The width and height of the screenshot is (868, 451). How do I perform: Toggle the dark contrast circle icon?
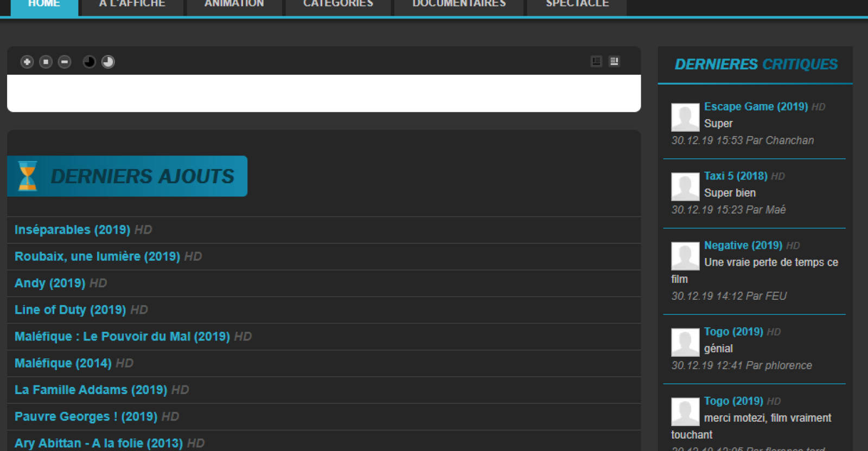pos(89,62)
